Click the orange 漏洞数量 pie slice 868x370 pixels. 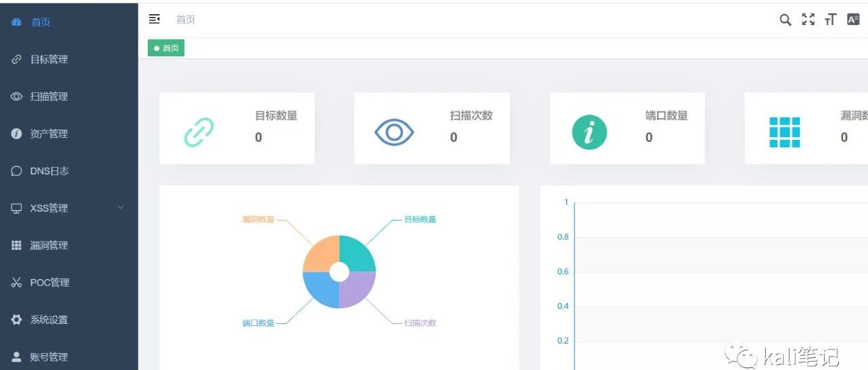320,253
